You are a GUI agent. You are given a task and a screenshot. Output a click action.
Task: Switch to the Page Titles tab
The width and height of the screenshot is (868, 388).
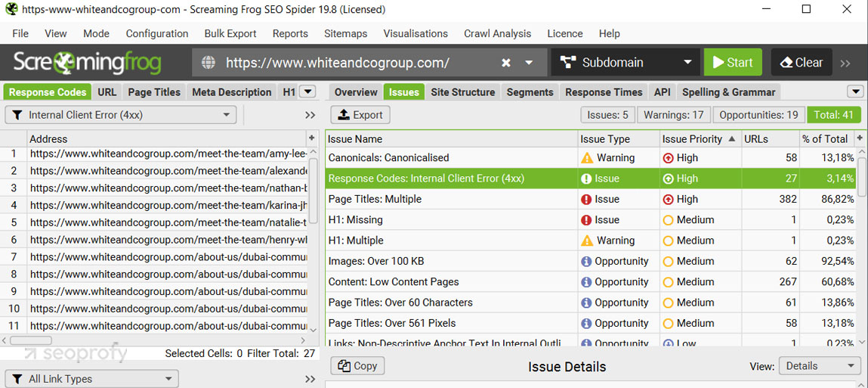(x=154, y=92)
